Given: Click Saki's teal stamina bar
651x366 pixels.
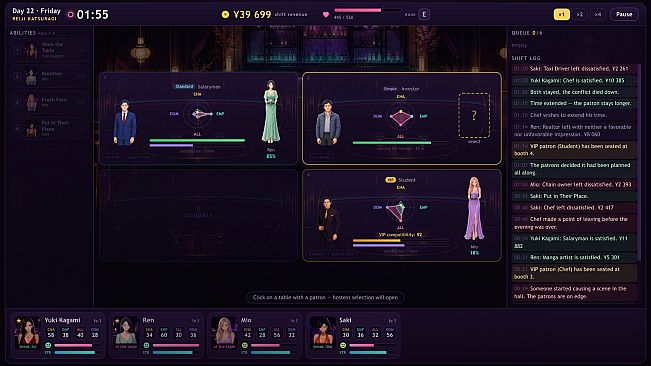Looking at the screenshot, I should tap(372, 353).
